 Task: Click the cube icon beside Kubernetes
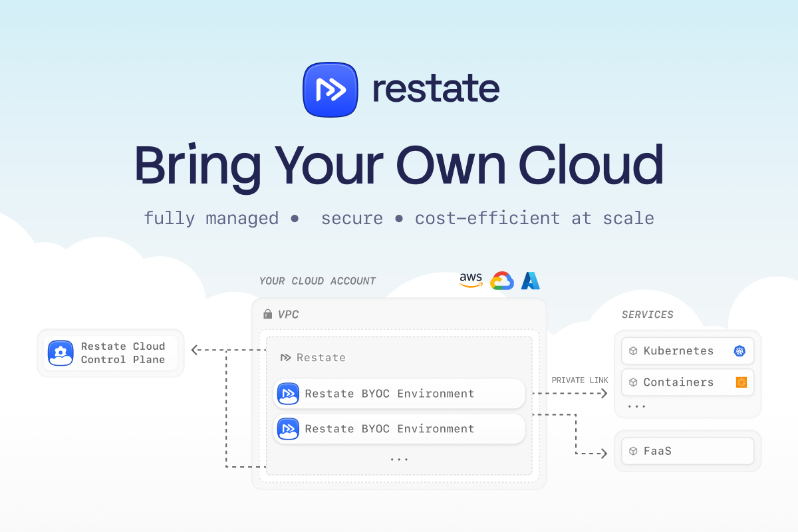pos(634,351)
